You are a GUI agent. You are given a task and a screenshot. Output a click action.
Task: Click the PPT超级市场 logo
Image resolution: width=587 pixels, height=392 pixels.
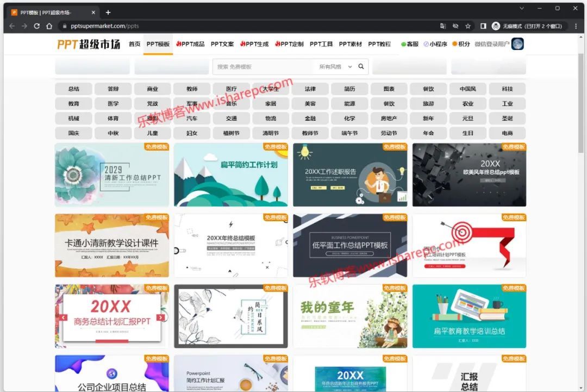(89, 44)
